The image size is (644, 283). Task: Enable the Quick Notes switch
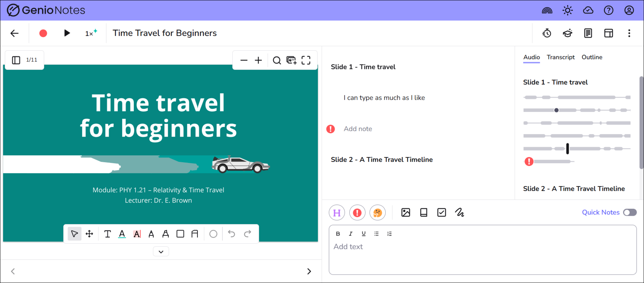(x=630, y=212)
